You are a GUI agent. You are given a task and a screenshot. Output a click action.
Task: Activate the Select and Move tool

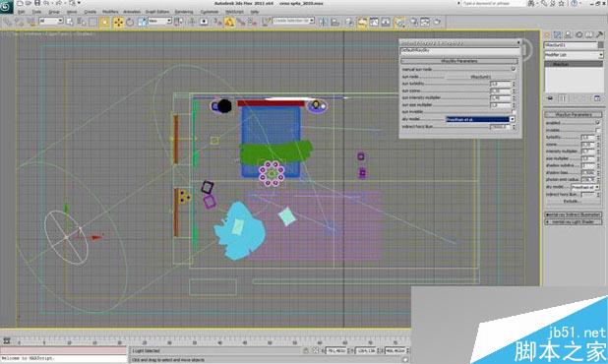[x=118, y=22]
